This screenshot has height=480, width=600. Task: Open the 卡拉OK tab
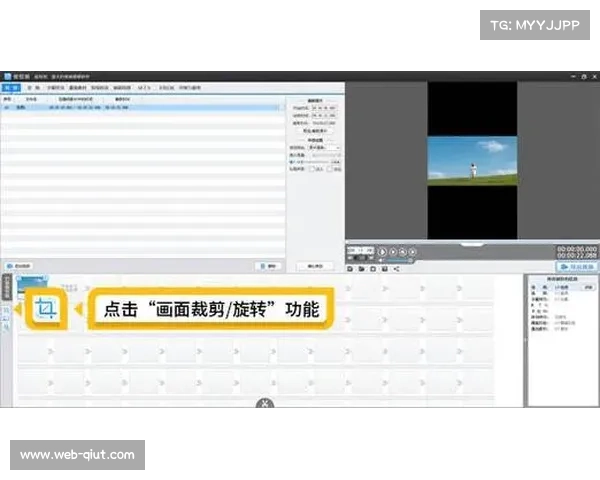point(166,88)
